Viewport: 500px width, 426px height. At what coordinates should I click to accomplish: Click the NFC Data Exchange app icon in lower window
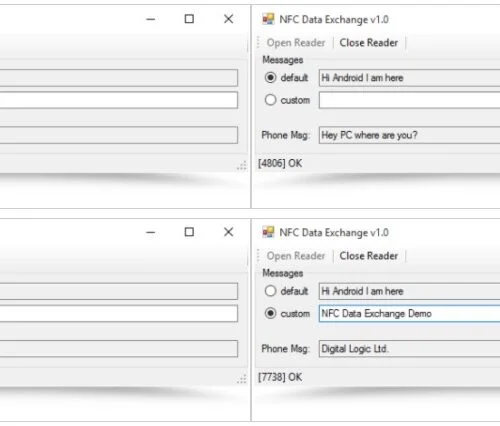point(268,232)
